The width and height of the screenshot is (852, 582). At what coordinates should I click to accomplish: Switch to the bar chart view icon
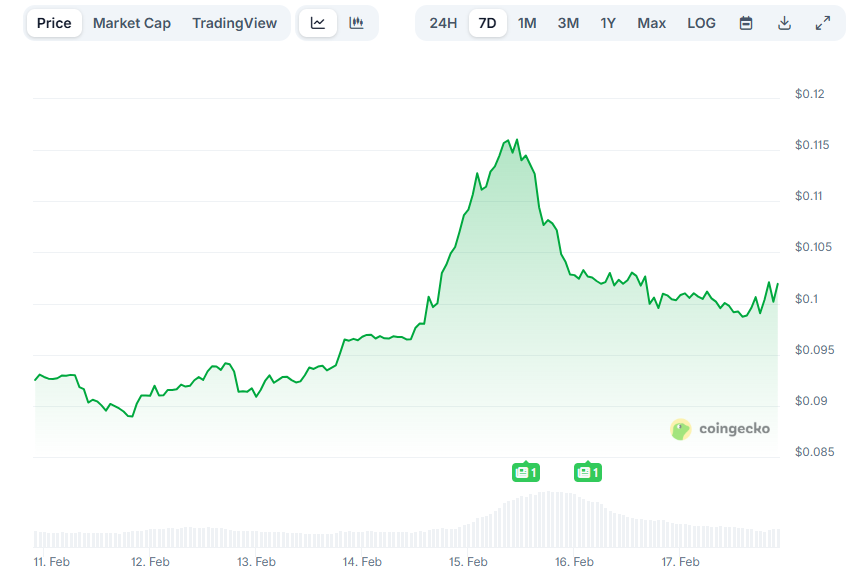356,22
